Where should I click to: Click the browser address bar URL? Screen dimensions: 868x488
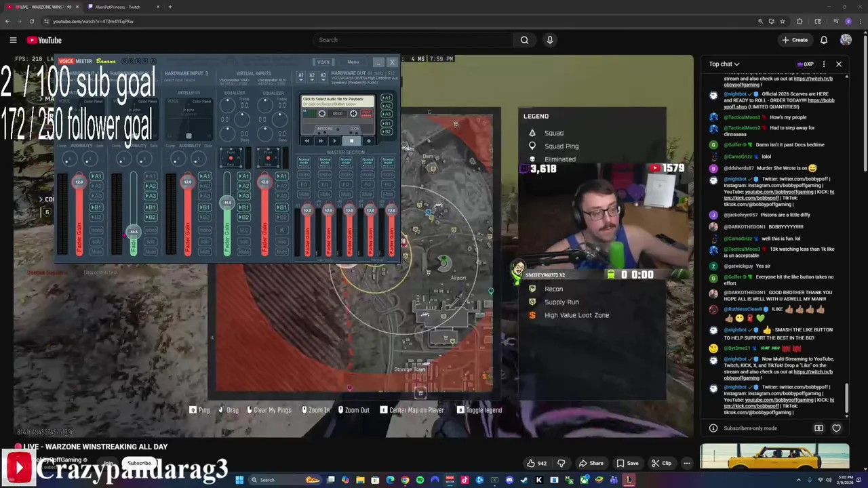(93, 21)
